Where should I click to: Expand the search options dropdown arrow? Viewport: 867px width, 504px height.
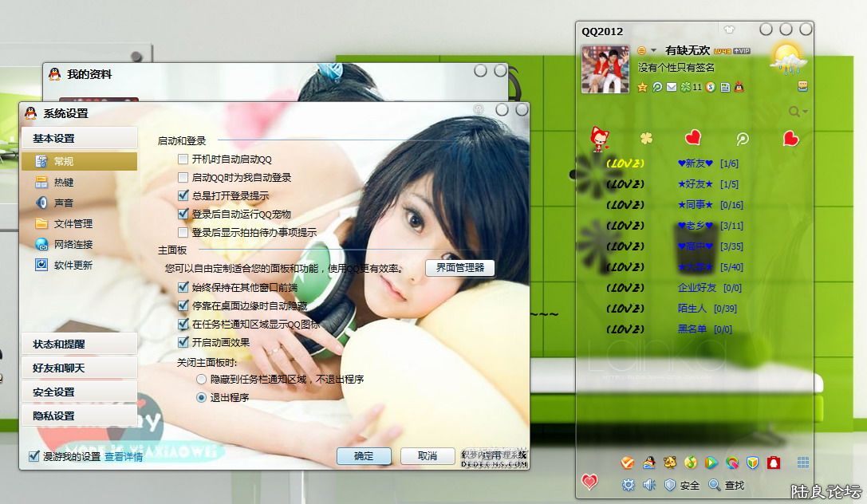coord(805,112)
